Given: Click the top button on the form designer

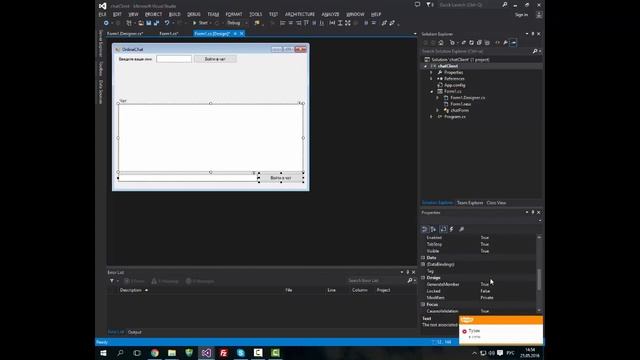Looking at the screenshot, I should click(x=215, y=59).
